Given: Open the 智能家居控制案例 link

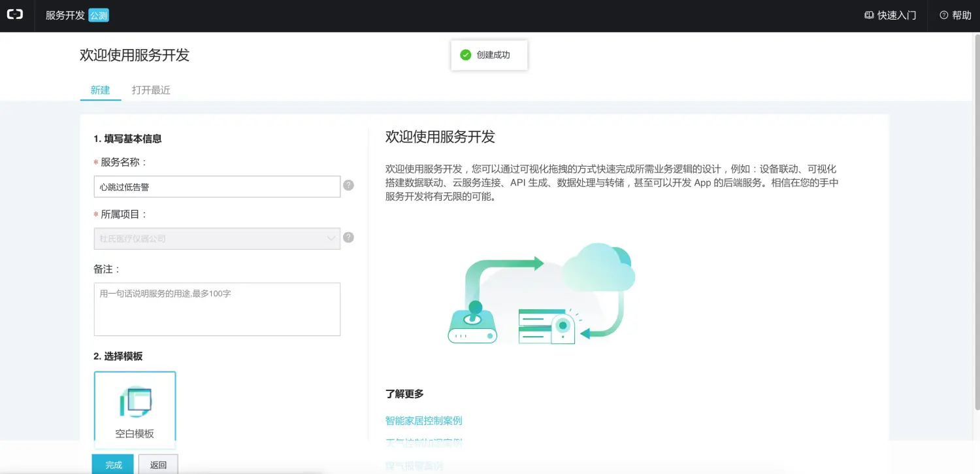Looking at the screenshot, I should click(424, 420).
